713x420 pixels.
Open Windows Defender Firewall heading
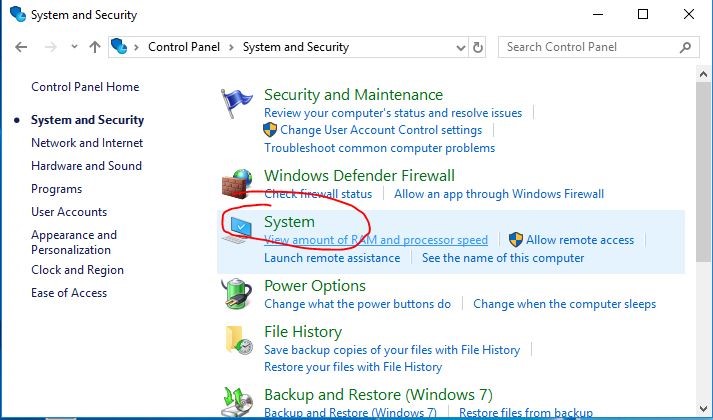tap(359, 175)
